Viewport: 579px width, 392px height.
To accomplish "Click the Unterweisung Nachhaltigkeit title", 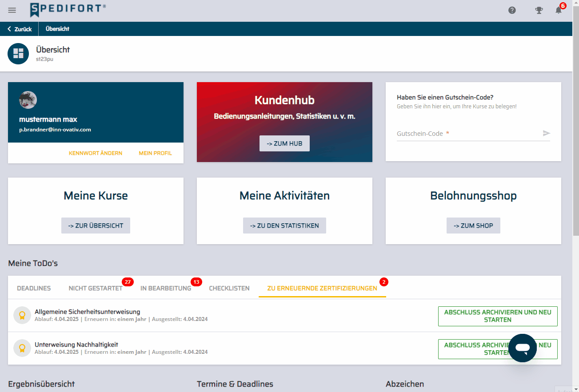I will coord(76,344).
